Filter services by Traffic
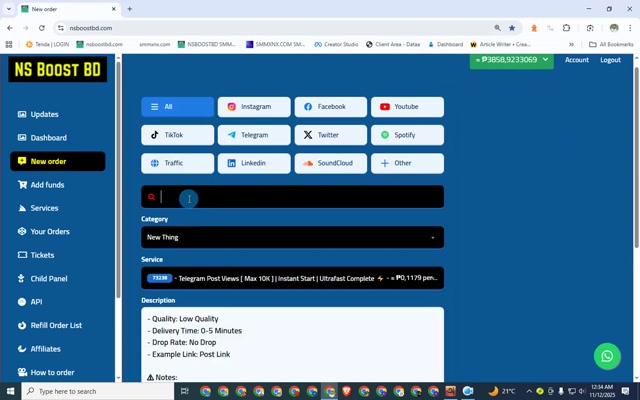 [x=178, y=163]
